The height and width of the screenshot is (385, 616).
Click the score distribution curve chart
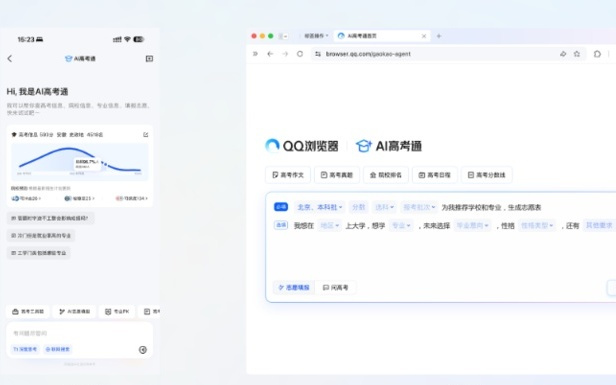(x=80, y=161)
